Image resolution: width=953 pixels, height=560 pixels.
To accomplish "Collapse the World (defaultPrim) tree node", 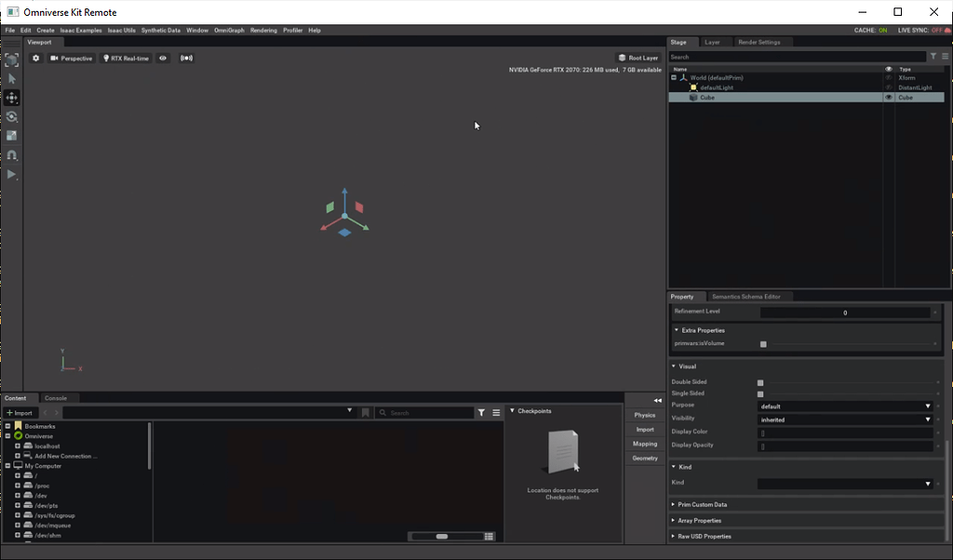I will 674,78.
